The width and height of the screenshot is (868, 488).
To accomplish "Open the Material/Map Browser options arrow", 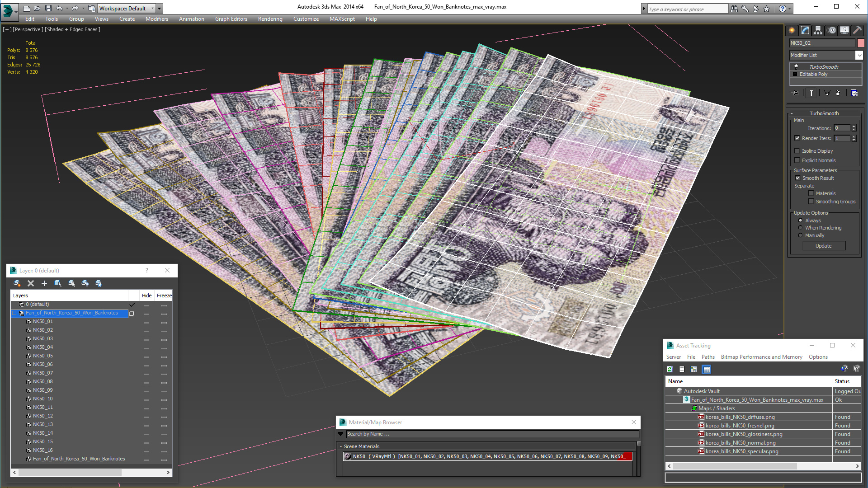I will (340, 434).
